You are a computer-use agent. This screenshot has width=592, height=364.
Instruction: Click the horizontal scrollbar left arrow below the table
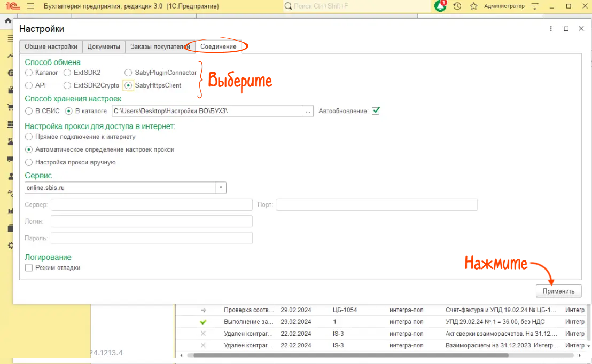tap(182, 355)
